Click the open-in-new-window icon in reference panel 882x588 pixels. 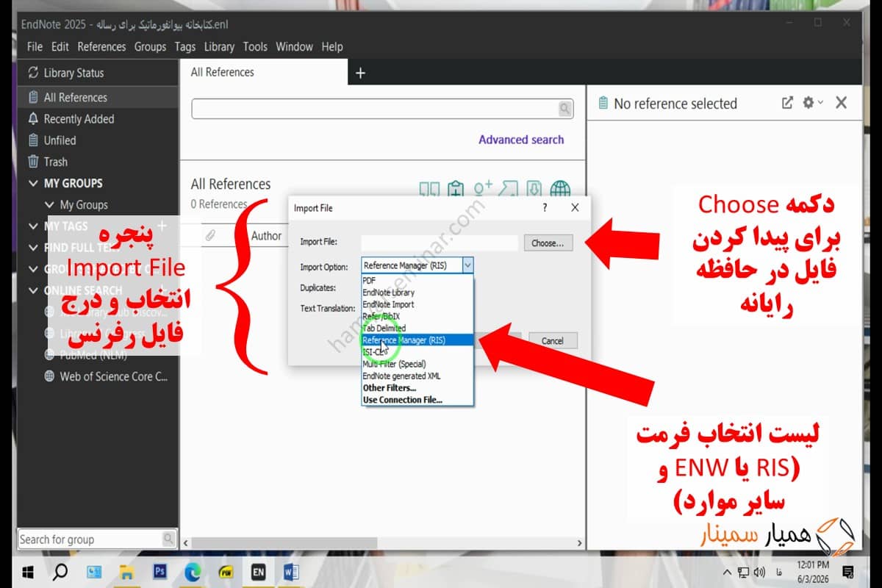(787, 103)
